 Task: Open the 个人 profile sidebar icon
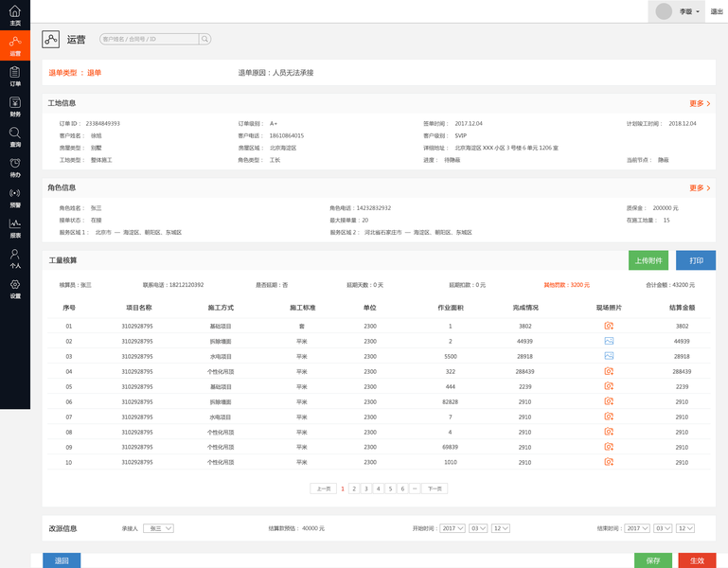click(15, 257)
